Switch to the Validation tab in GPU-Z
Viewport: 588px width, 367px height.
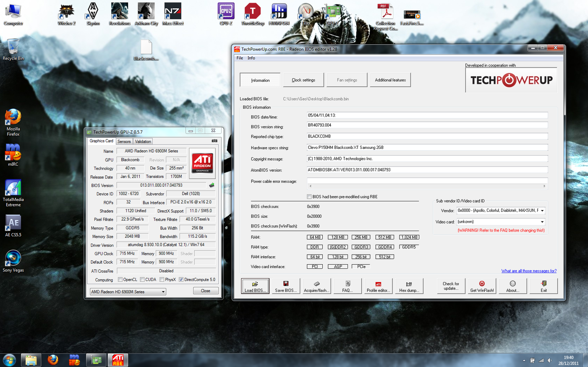click(x=143, y=141)
